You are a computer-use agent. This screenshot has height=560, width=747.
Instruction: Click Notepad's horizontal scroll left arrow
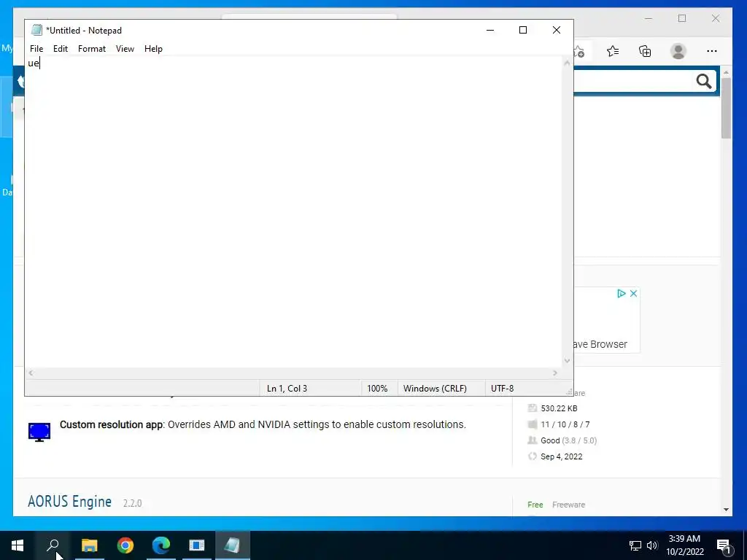click(31, 373)
